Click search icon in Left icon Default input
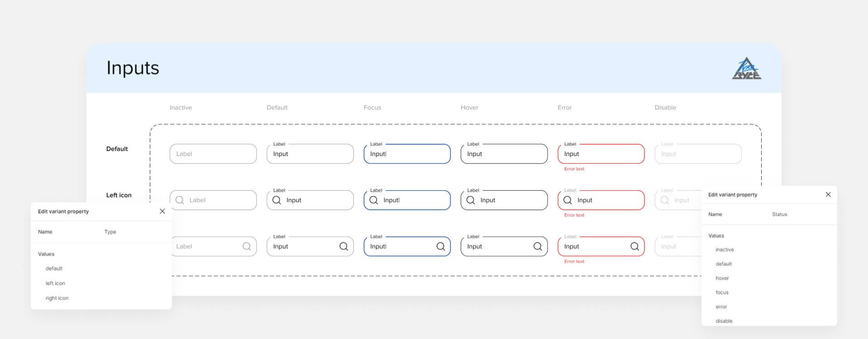868x339 pixels. pyautogui.click(x=277, y=200)
